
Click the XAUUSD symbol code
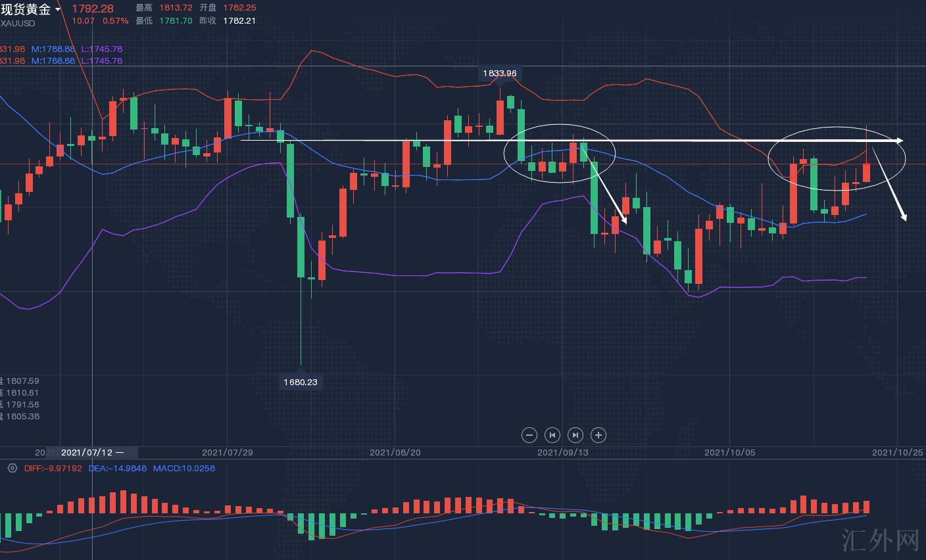point(18,24)
